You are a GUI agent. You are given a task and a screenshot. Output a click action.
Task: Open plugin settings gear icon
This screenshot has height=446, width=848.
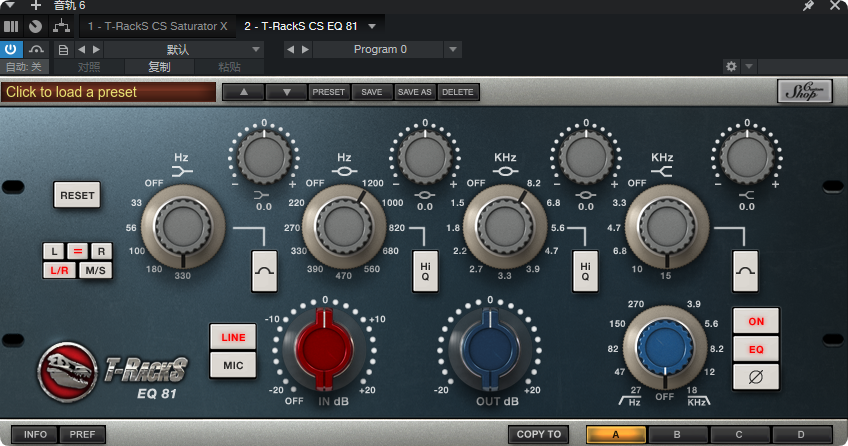click(731, 66)
